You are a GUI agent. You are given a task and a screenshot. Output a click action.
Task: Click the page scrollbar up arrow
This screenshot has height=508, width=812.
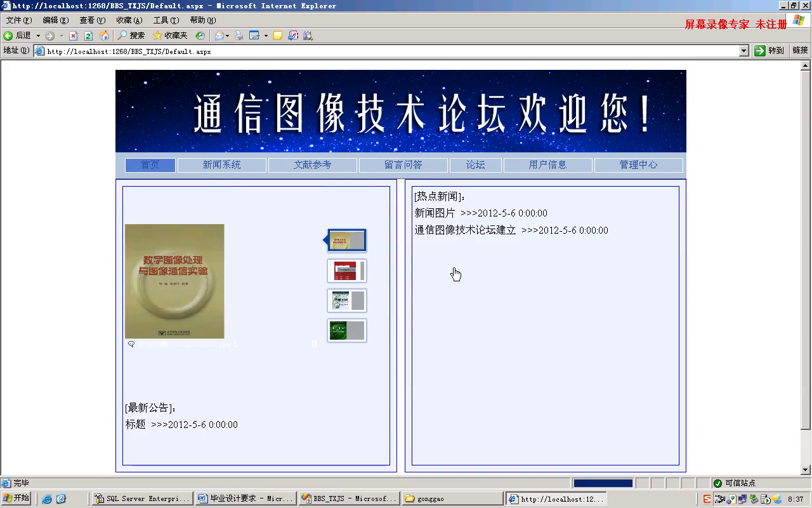pos(806,65)
